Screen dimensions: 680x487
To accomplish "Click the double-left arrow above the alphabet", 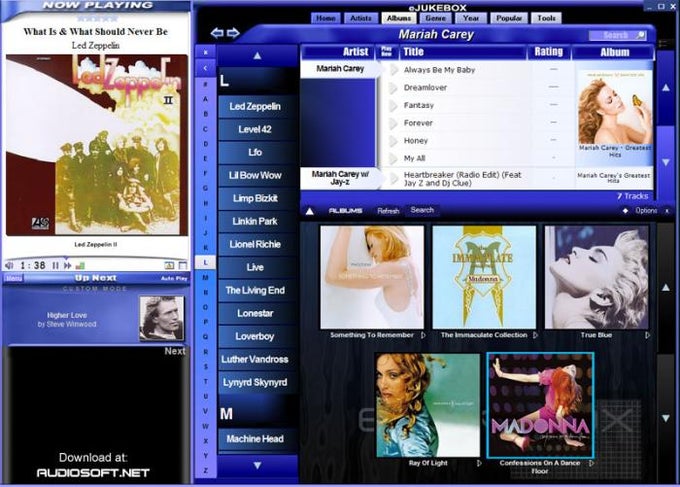I will click(x=206, y=52).
